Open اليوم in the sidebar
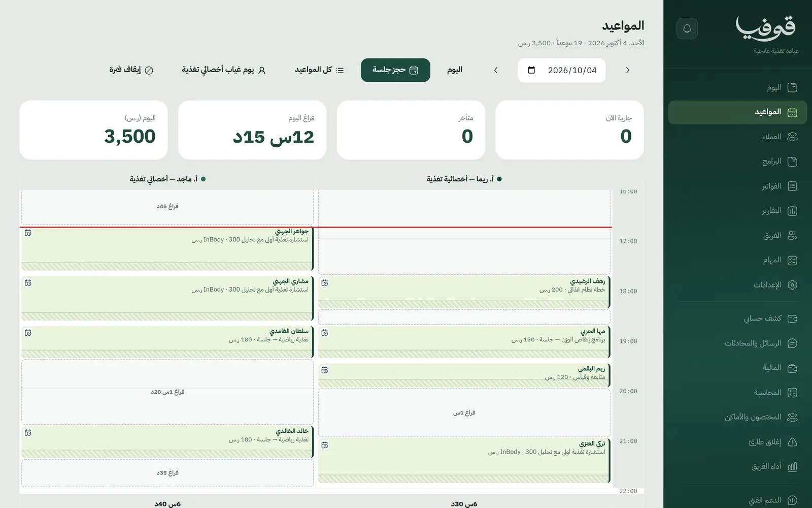This screenshot has height=508, width=812. pos(737,87)
